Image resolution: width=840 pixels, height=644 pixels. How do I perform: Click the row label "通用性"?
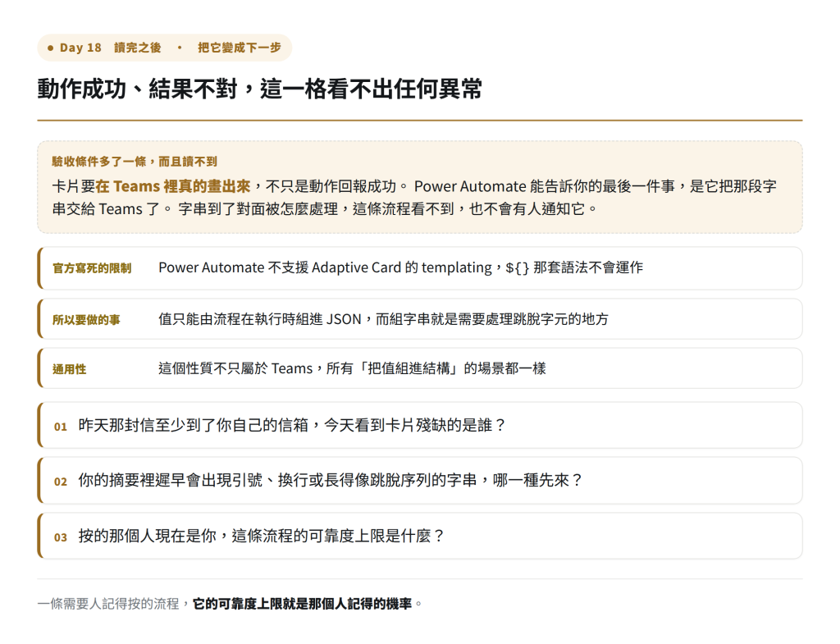pos(69,369)
